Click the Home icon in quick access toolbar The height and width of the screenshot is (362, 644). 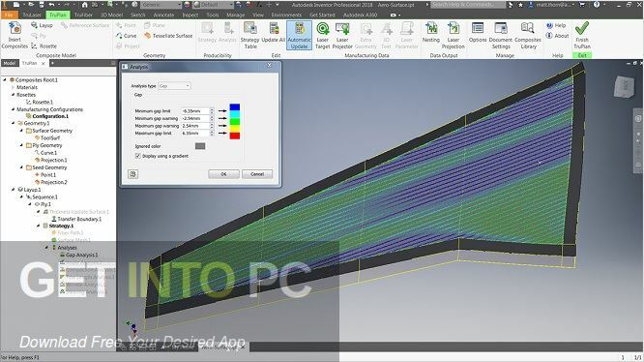coord(84,5)
